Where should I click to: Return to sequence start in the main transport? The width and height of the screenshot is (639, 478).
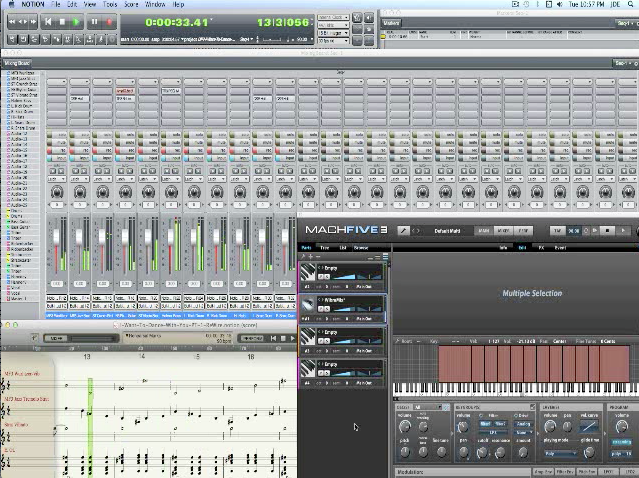tap(48, 22)
